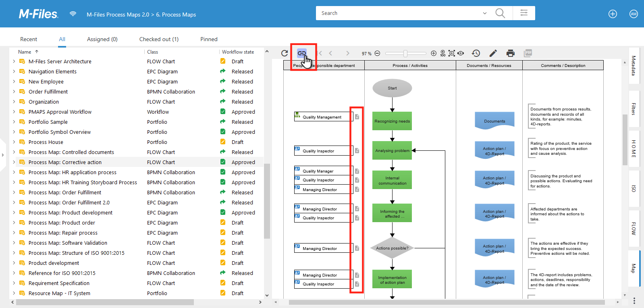Viewport: 644px width, 308px height.
Task: Click the create new plus icon in the header
Action: click(x=613, y=14)
